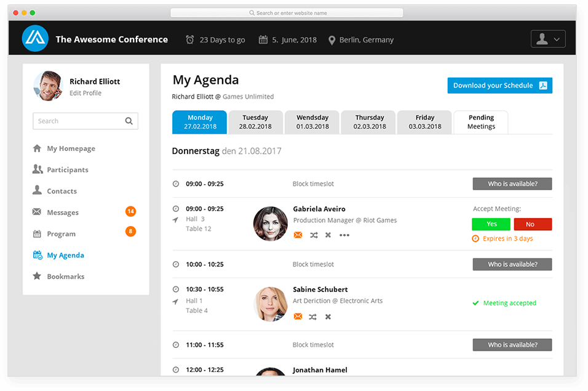Click the envelope icon under Gabriela Aveiro
The width and height of the screenshot is (588, 391).
pos(298,235)
